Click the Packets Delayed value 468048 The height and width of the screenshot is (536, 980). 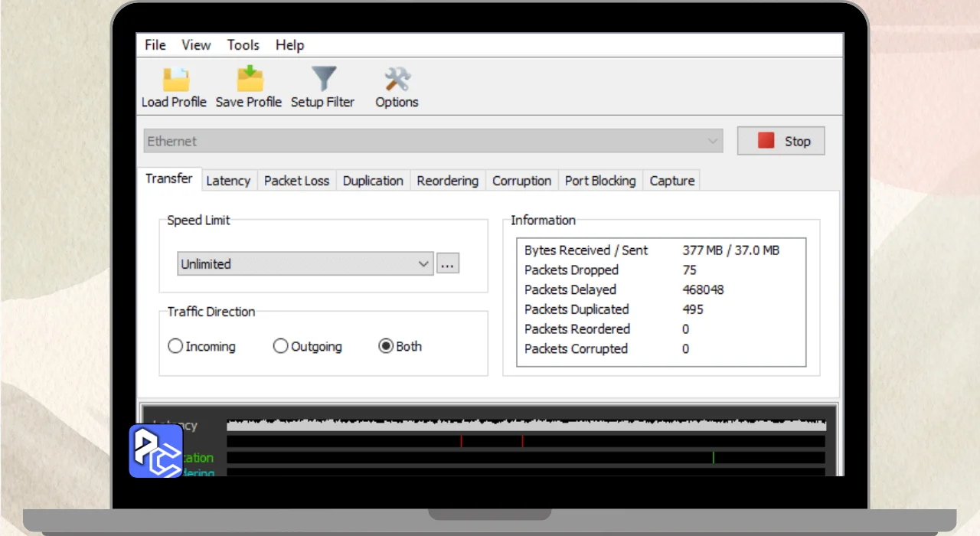[x=703, y=290]
